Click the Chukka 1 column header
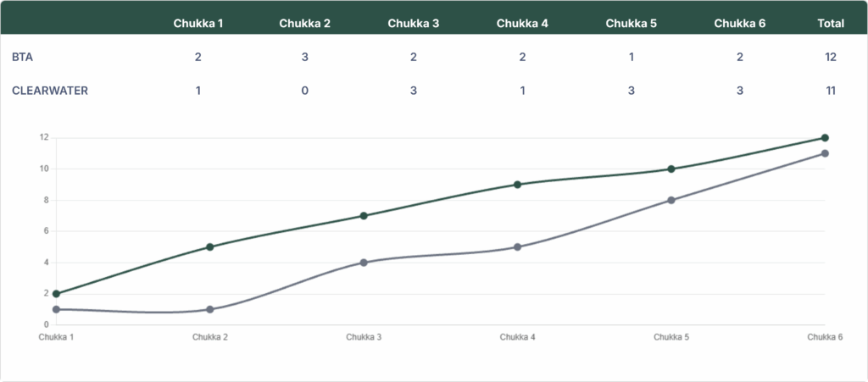Viewport: 868px width, 382px height. (198, 23)
